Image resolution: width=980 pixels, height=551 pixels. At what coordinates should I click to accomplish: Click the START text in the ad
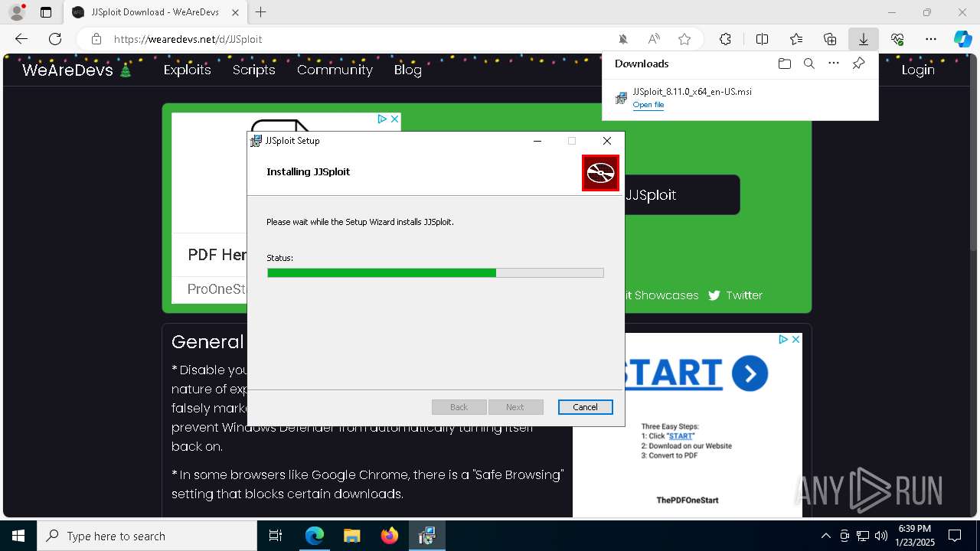click(x=674, y=373)
